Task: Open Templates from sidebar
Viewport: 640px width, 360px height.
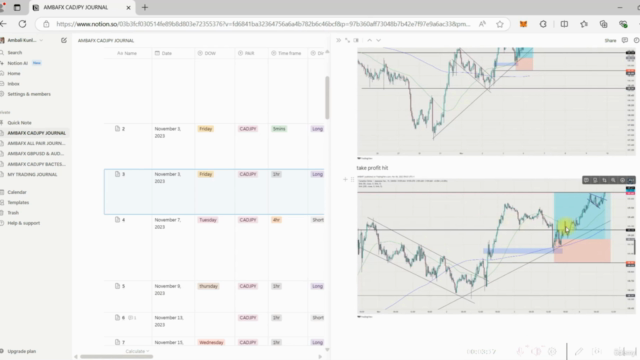Action: (x=18, y=202)
